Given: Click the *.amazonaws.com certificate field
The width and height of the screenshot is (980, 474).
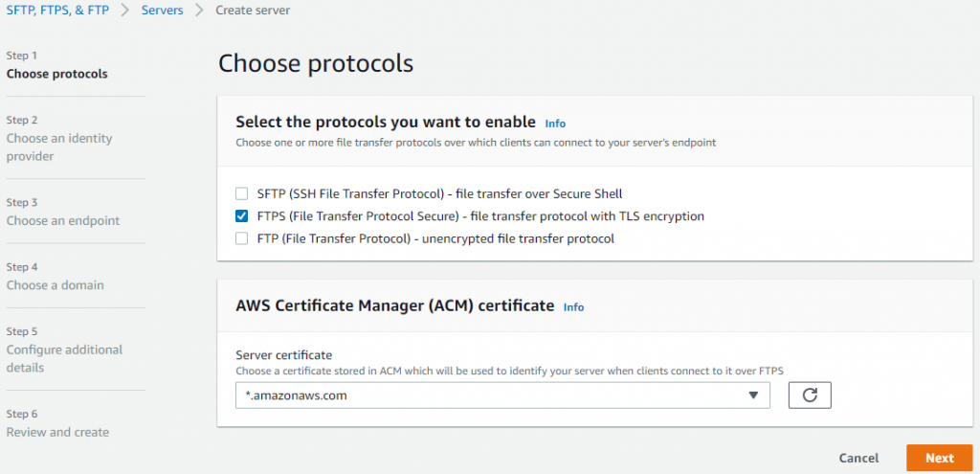Looking at the screenshot, I should [479, 395].
